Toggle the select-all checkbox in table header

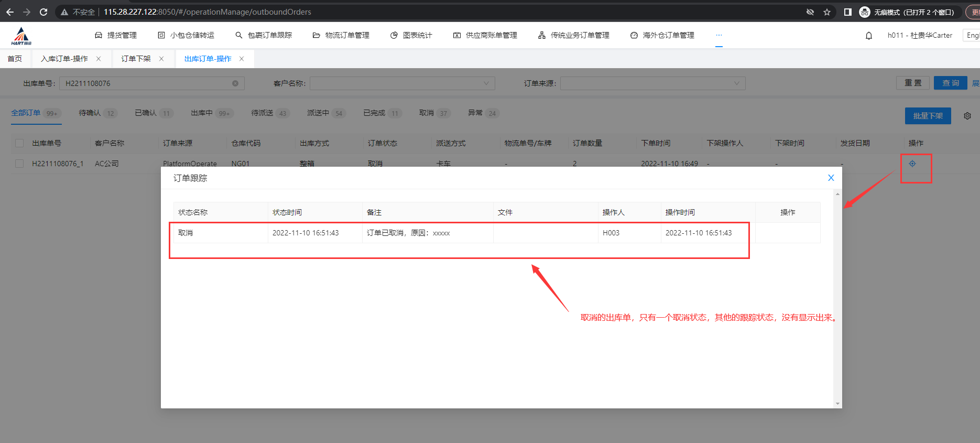[x=19, y=143]
